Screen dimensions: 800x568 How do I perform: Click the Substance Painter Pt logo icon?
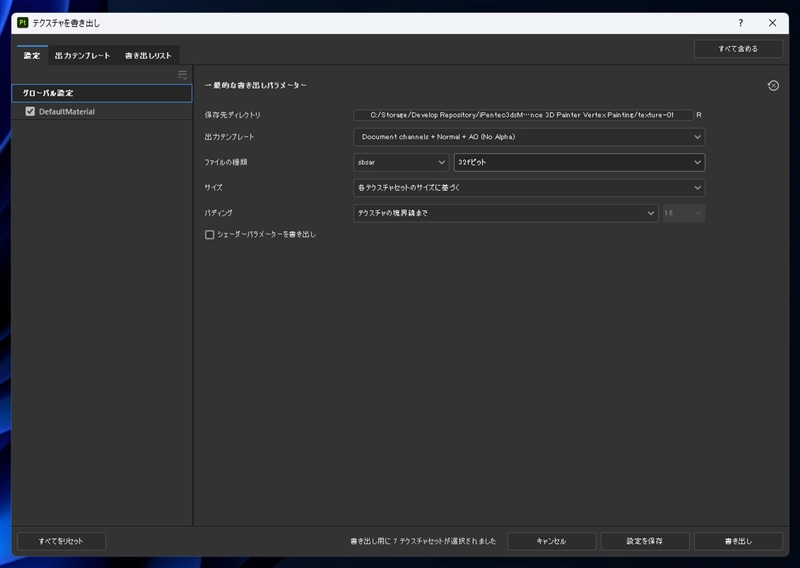(22, 22)
